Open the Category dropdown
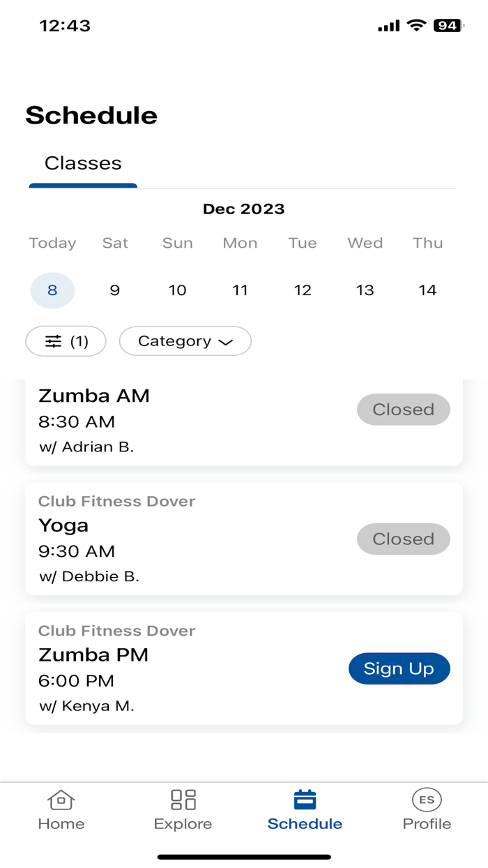Image resolution: width=488 pixels, height=868 pixels. pos(185,341)
